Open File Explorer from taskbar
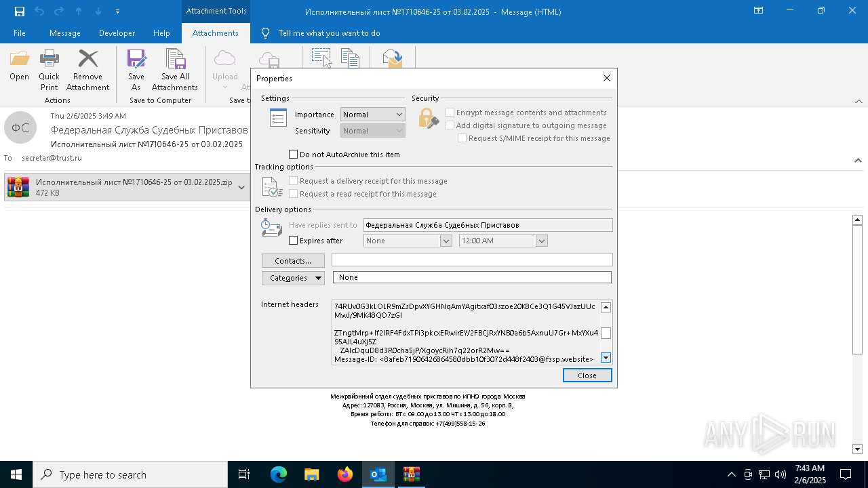This screenshot has width=868, height=488. tap(312, 474)
